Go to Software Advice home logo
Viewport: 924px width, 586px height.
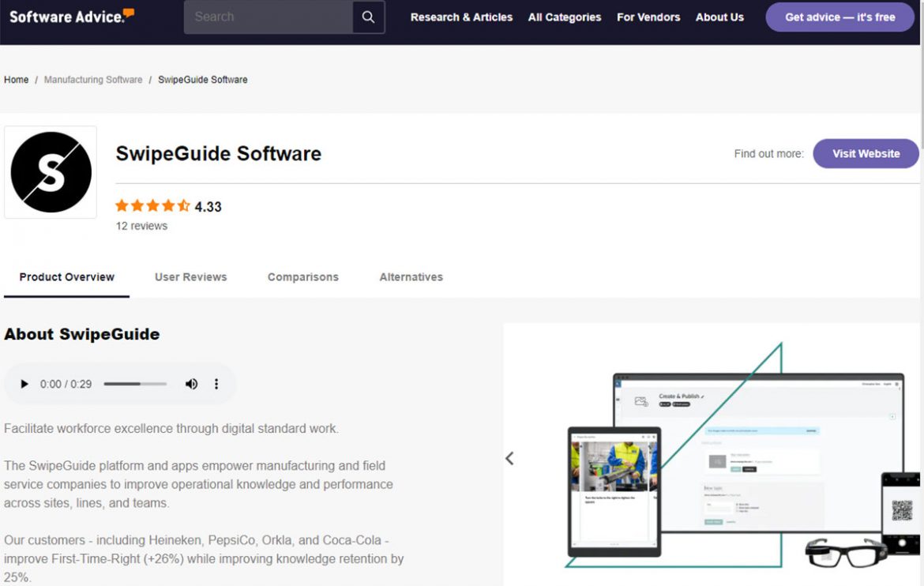(x=71, y=17)
